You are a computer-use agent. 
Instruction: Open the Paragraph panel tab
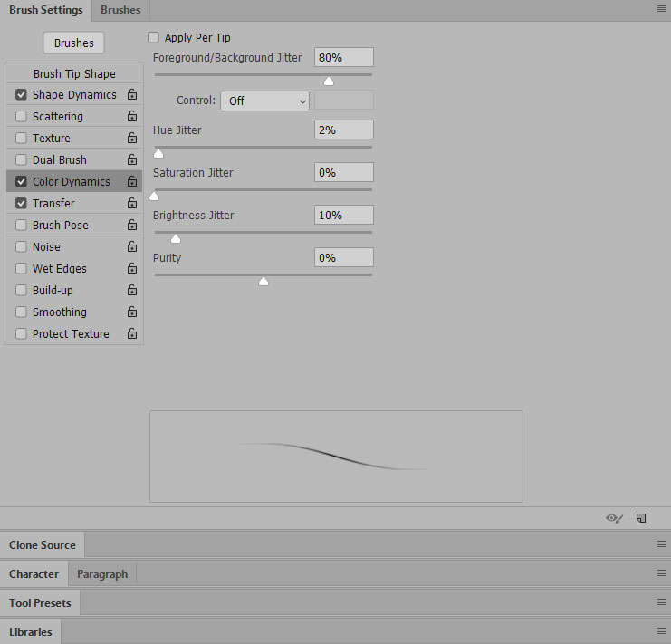coord(102,574)
